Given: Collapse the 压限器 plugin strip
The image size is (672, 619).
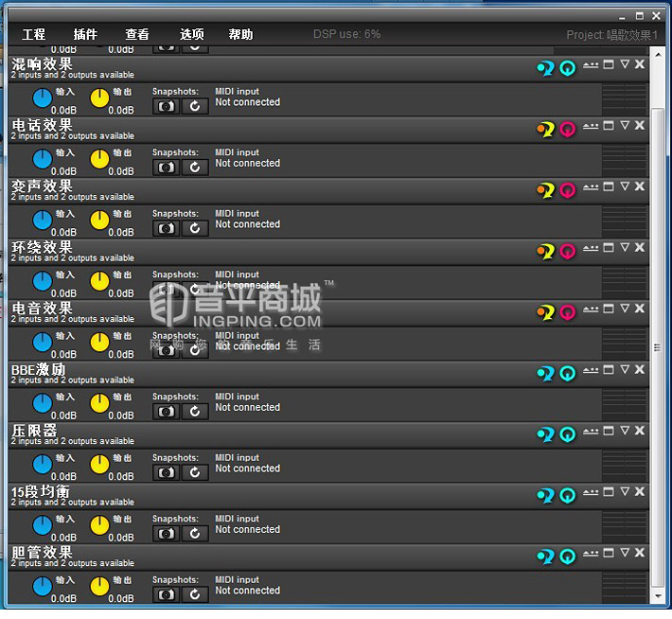Looking at the screenshot, I should [625, 431].
